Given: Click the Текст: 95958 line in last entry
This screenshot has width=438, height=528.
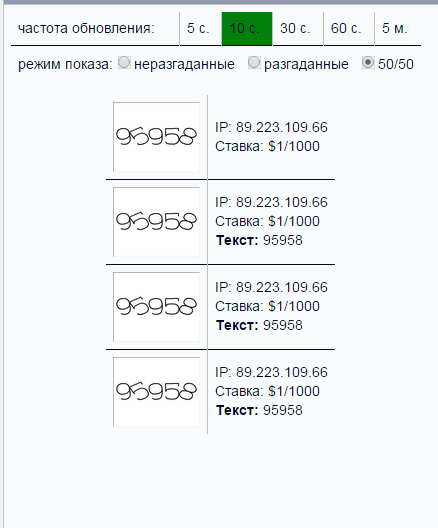Looking at the screenshot, I should (259, 410).
